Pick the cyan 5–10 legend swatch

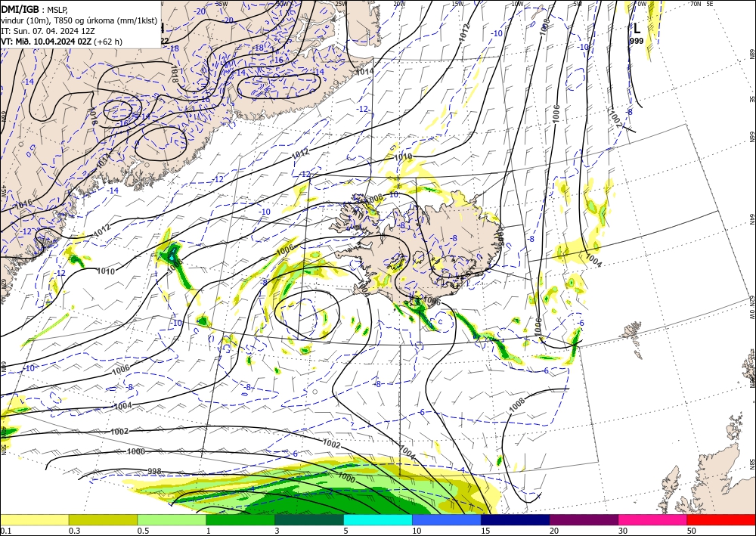[x=378, y=520]
